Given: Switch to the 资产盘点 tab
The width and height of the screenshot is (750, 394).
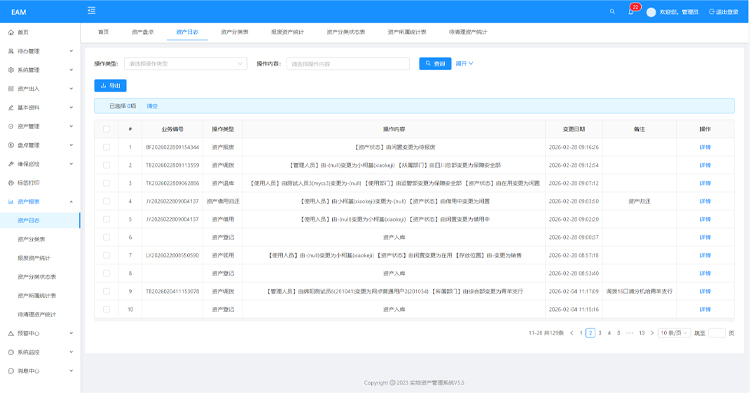Looking at the screenshot, I should point(143,32).
